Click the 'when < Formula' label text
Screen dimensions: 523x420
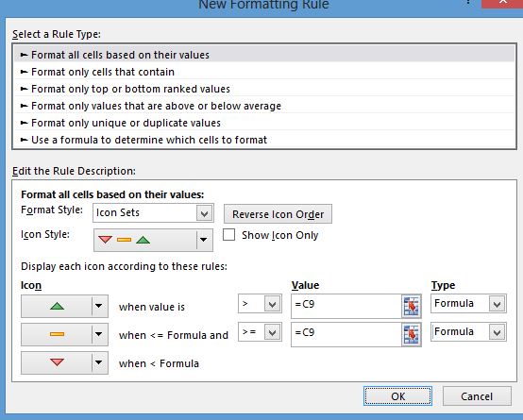pos(159,363)
